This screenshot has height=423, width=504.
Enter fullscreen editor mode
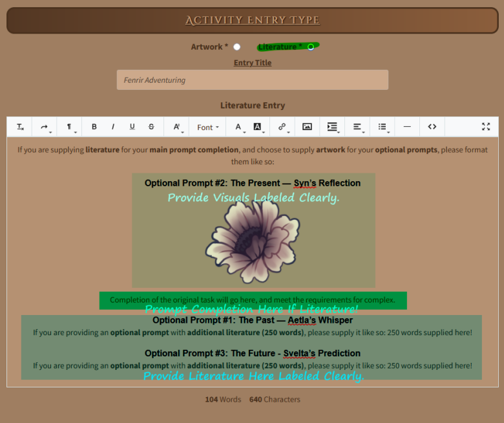(x=486, y=127)
